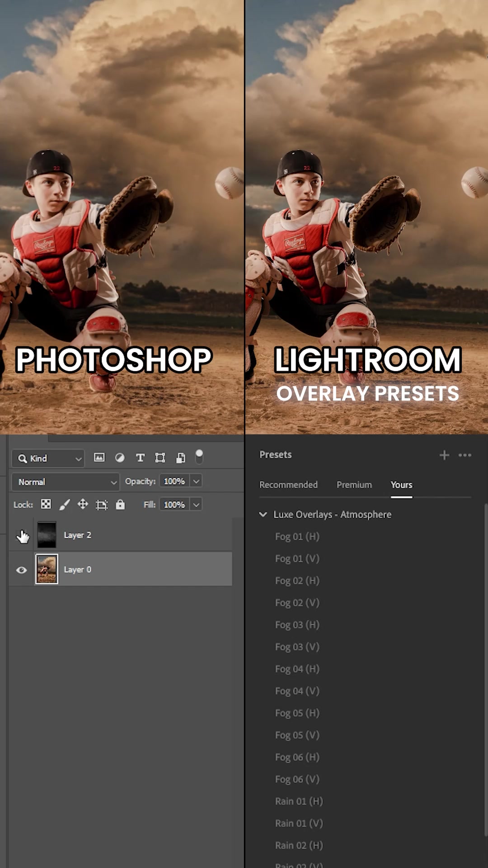Screen dimensions: 488x868
Task: Apply the Fog 01 (V) preset
Action: pos(297,559)
